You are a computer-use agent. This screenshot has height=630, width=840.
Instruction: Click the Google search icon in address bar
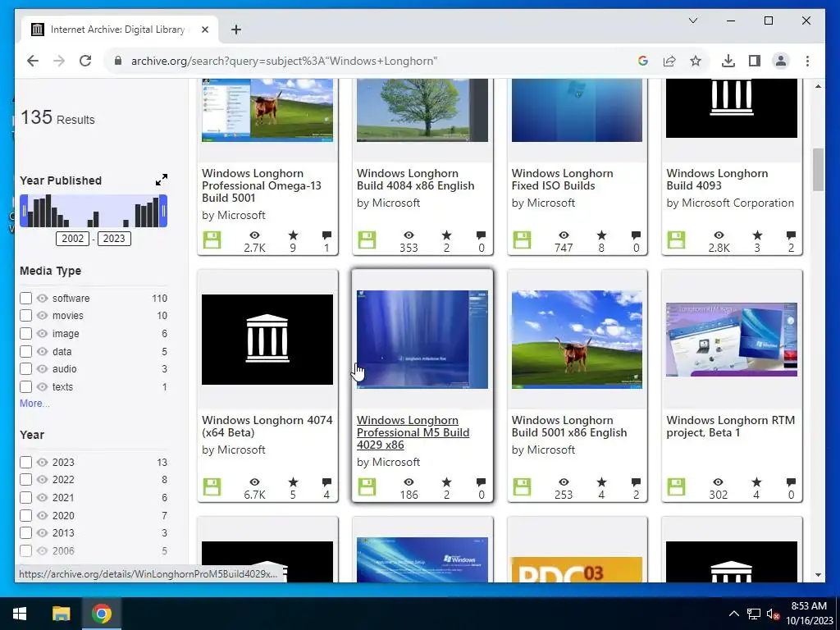coord(643,61)
